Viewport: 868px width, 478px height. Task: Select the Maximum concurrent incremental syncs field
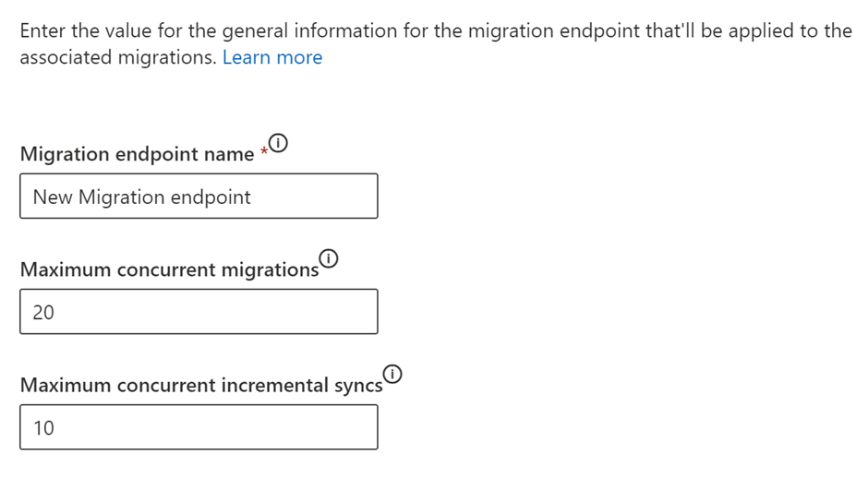(x=199, y=427)
